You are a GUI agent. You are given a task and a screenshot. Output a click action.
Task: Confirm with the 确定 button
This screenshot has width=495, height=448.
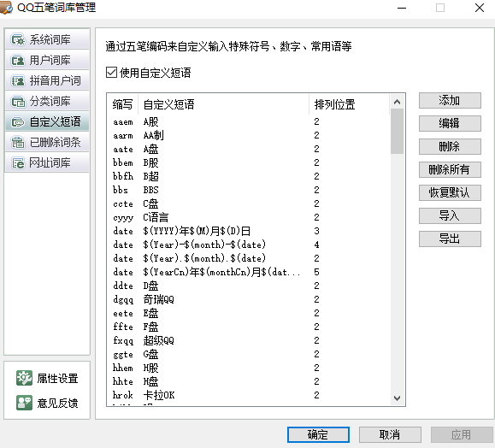tap(318, 434)
